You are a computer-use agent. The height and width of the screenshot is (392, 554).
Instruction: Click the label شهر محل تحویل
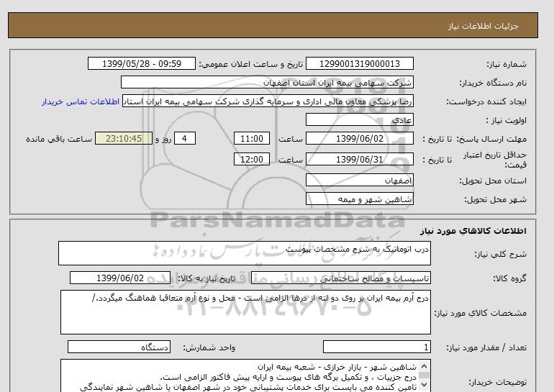(495, 199)
